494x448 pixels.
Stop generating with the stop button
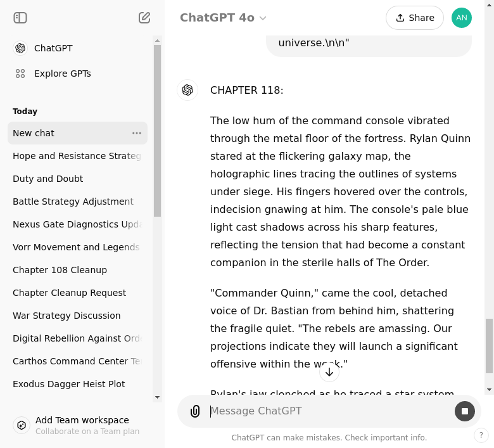pos(464,411)
